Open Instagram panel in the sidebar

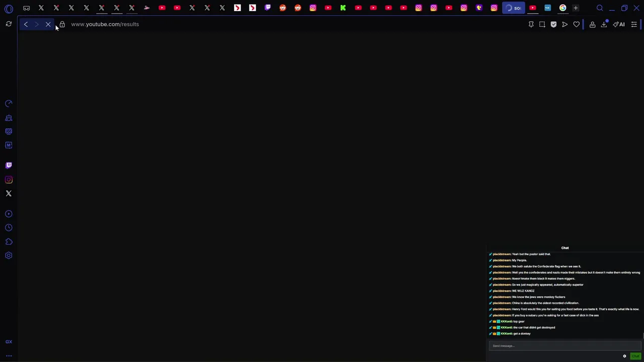tap(9, 179)
